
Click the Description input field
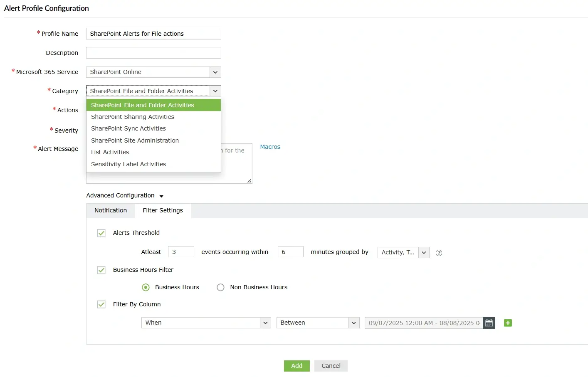153,53
